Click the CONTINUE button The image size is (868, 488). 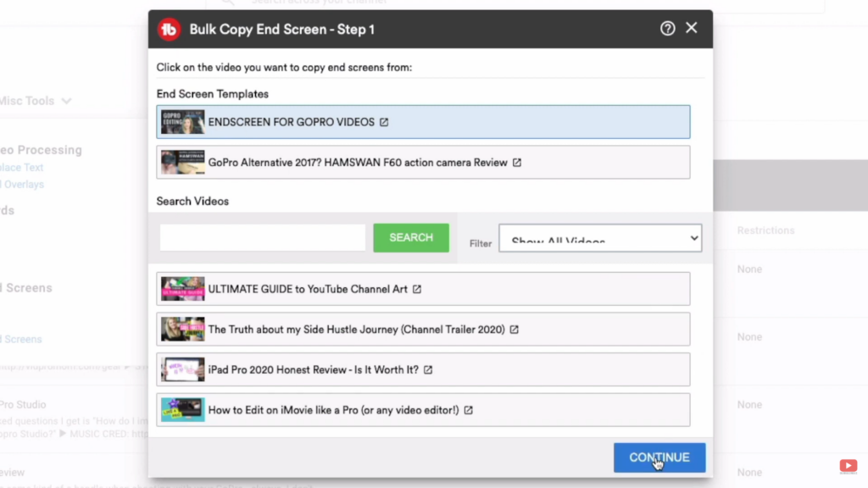[x=659, y=457]
